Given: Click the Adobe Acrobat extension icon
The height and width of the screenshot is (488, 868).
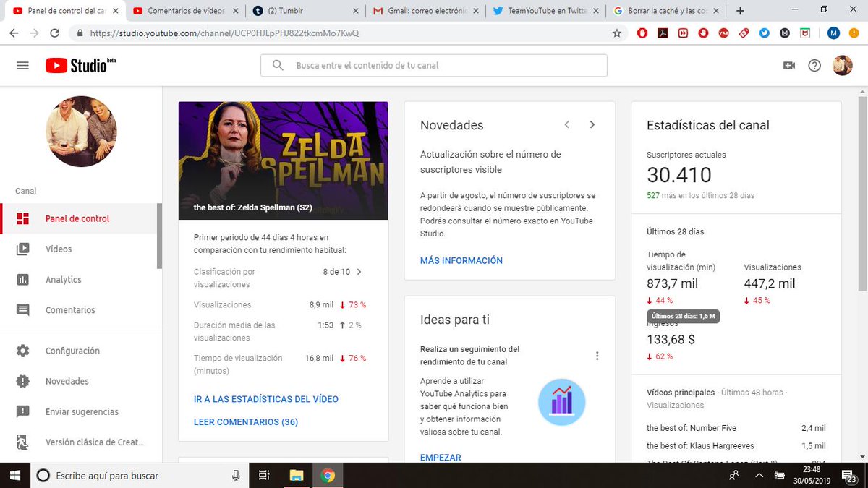Looking at the screenshot, I should (x=662, y=33).
